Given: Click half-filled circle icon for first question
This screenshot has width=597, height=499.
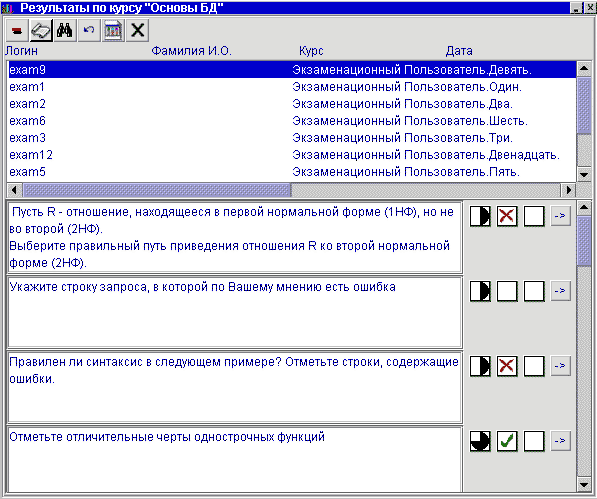Looking at the screenshot, I should point(480,216).
